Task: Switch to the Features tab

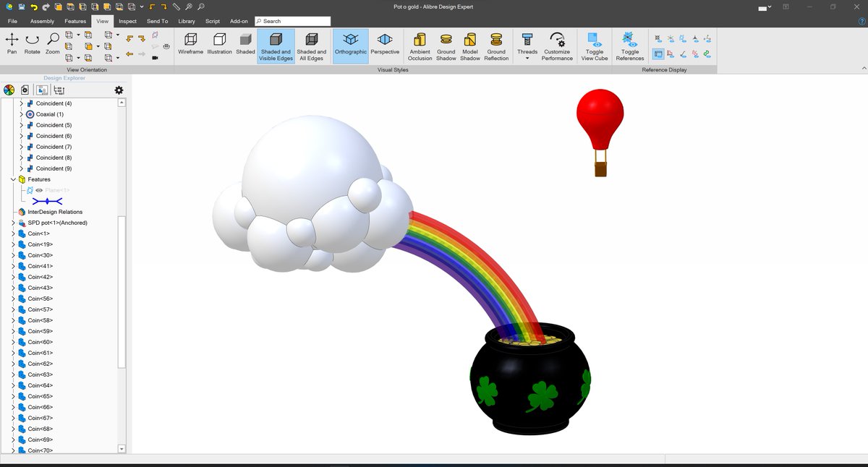Action: click(75, 21)
